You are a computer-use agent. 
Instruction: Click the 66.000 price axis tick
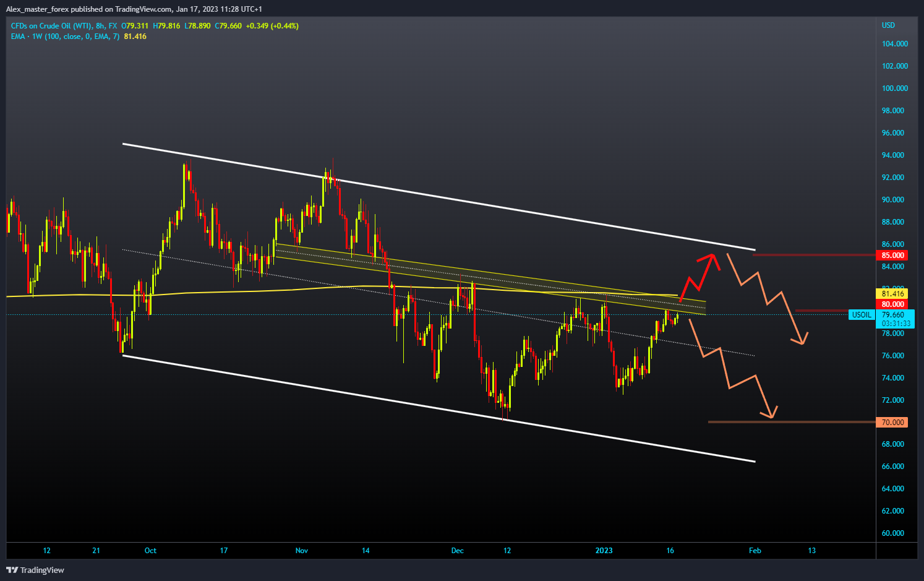[x=892, y=467]
